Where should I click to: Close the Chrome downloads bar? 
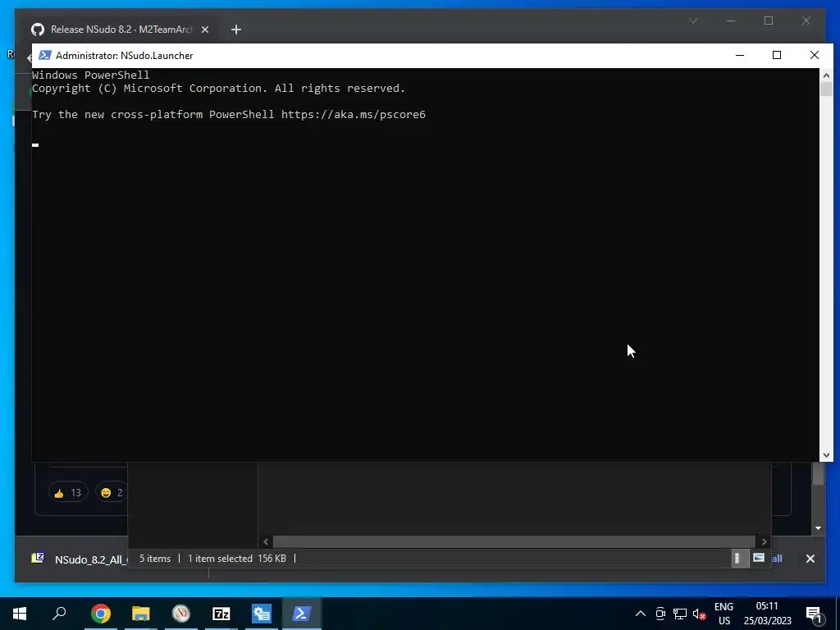point(810,558)
